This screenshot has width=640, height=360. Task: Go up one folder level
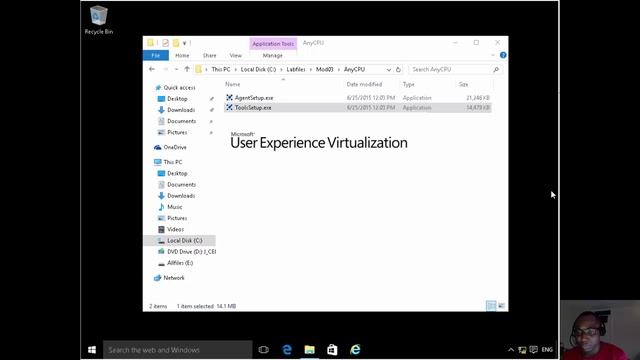(x=187, y=69)
